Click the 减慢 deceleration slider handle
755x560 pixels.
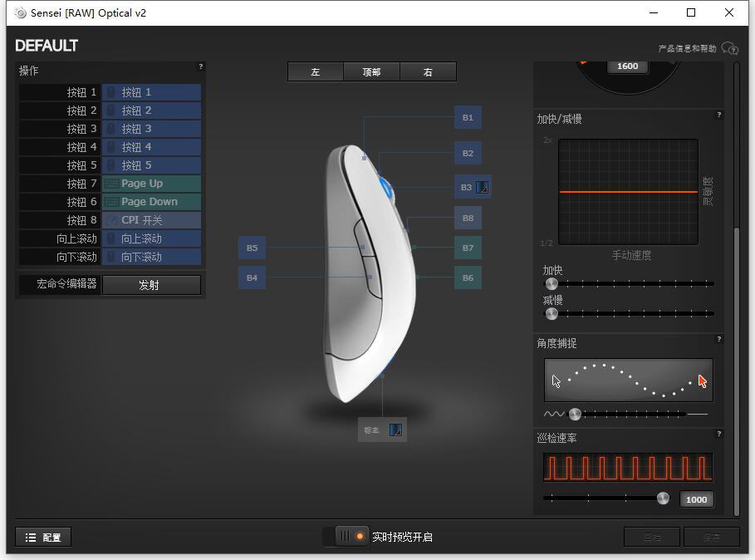552,314
